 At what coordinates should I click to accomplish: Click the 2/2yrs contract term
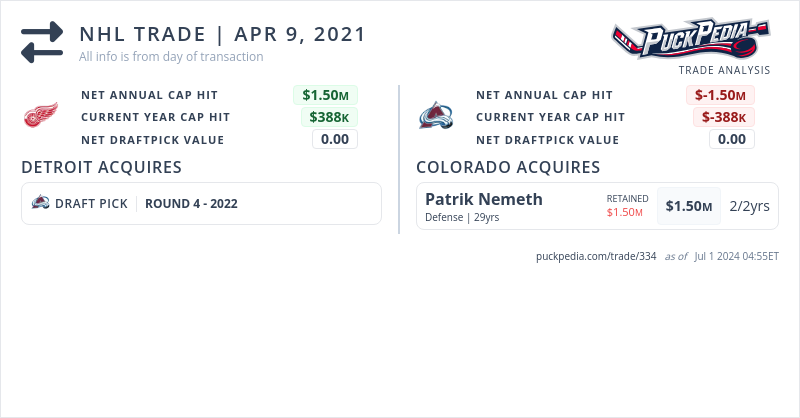[749, 206]
